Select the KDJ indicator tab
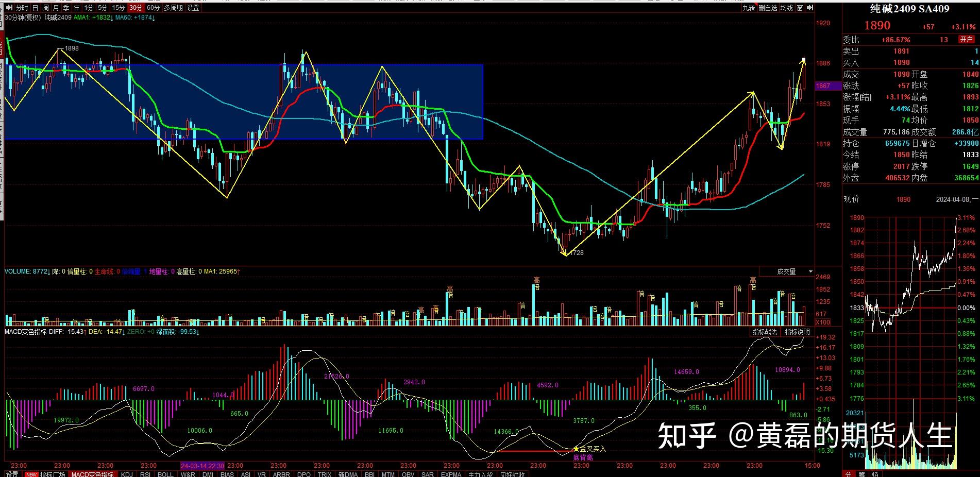The width and height of the screenshot is (980, 477). pyautogui.click(x=127, y=474)
